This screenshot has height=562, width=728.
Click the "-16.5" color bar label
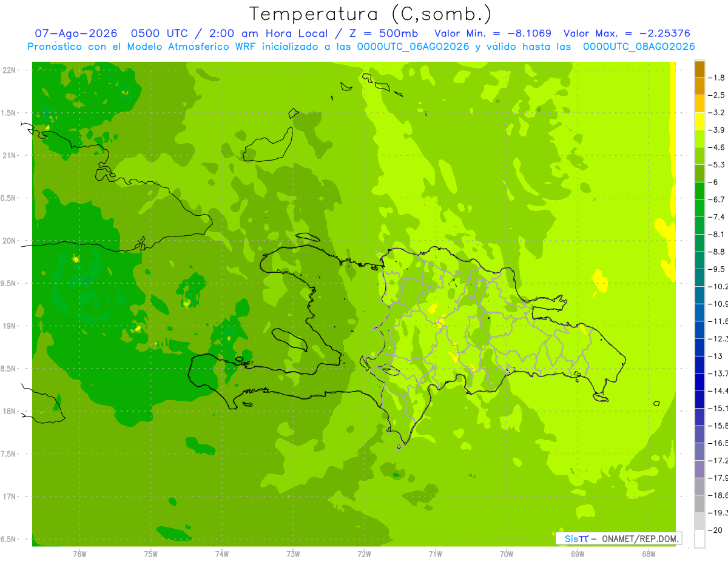pos(718,443)
